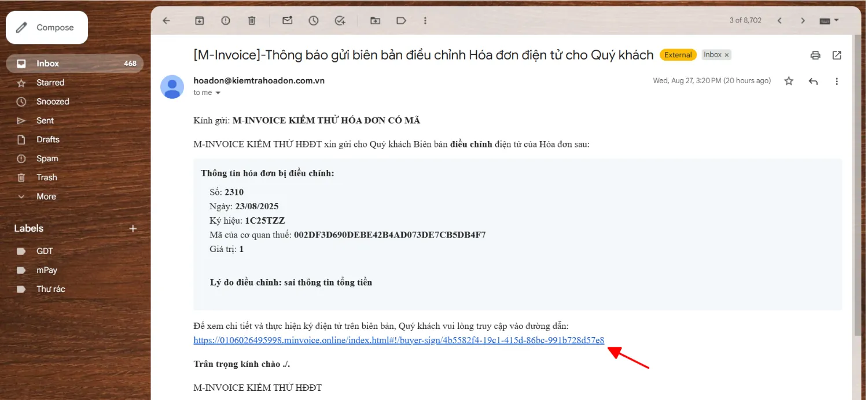Create a new label with the plus icon
This screenshot has width=868, height=400.
tap(133, 228)
